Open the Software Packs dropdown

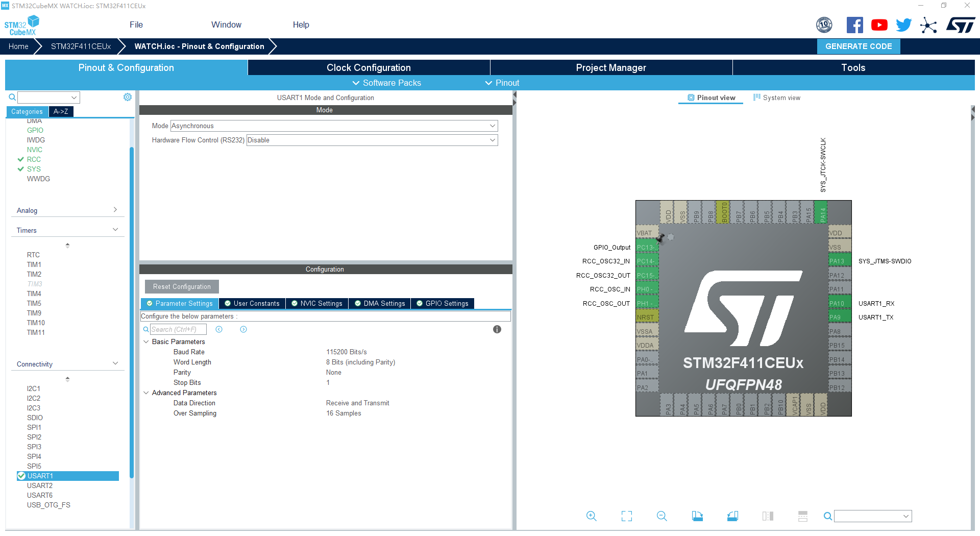click(387, 83)
